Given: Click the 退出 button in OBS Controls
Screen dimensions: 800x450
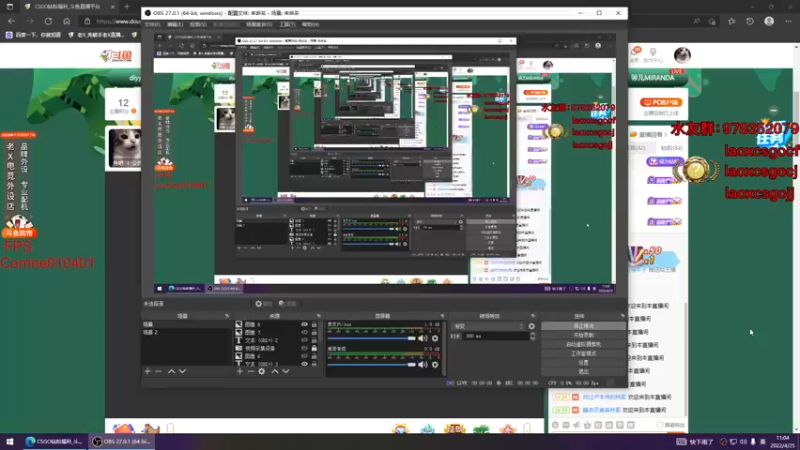Looking at the screenshot, I should (x=583, y=371).
